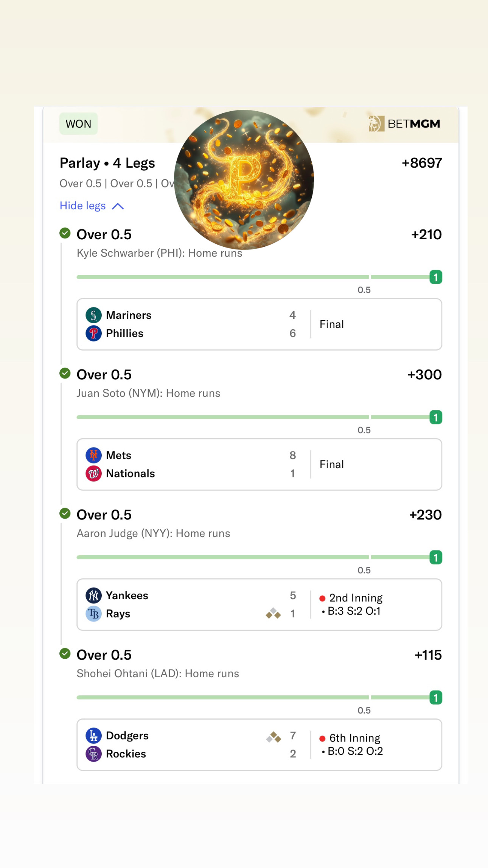488x868 pixels.
Task: Click the green checkmark beside Kyle Schwarber leg
Action: [65, 233]
